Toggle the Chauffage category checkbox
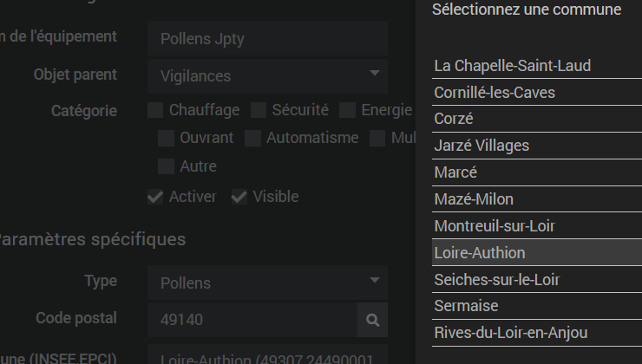The image size is (642, 364). [x=155, y=110]
